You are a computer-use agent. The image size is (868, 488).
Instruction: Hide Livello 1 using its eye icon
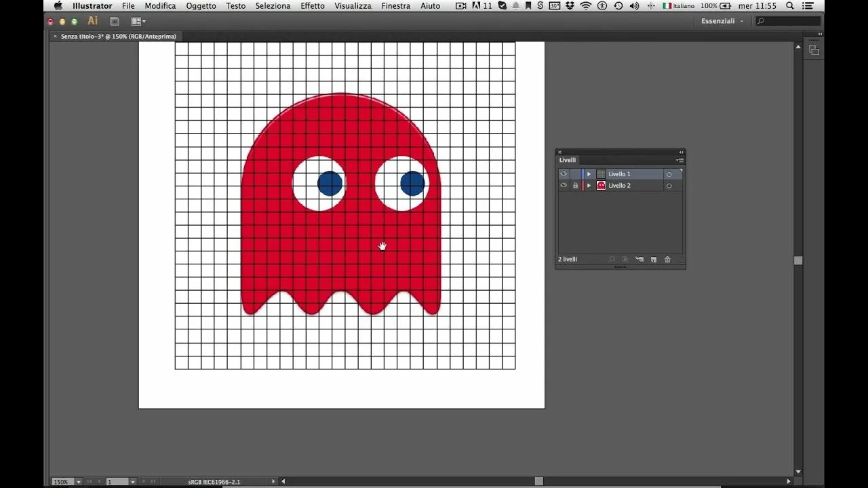tap(564, 174)
